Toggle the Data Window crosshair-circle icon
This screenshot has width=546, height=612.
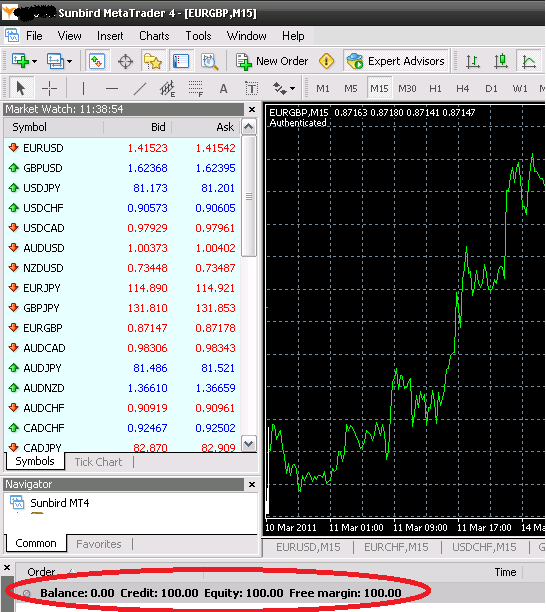pos(125,61)
